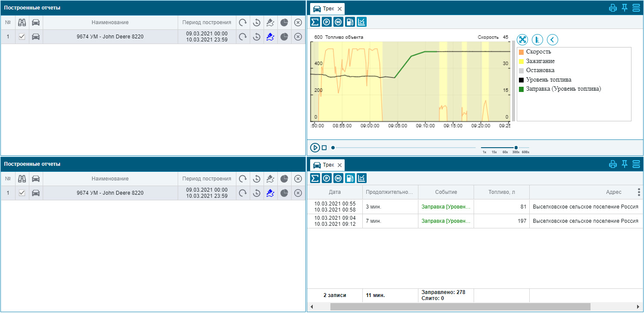Play the track animation
This screenshot has height=313, width=644.
(315, 148)
